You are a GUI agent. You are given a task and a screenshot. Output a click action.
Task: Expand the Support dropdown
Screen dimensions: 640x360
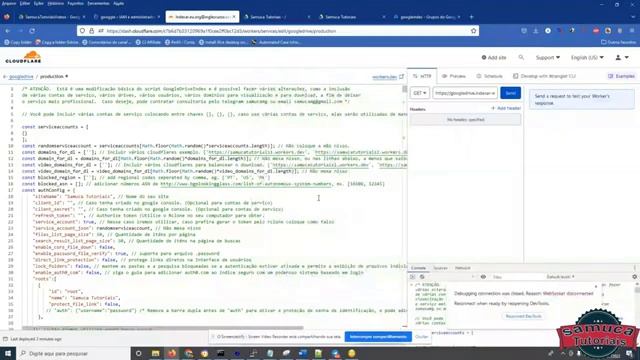point(547,58)
